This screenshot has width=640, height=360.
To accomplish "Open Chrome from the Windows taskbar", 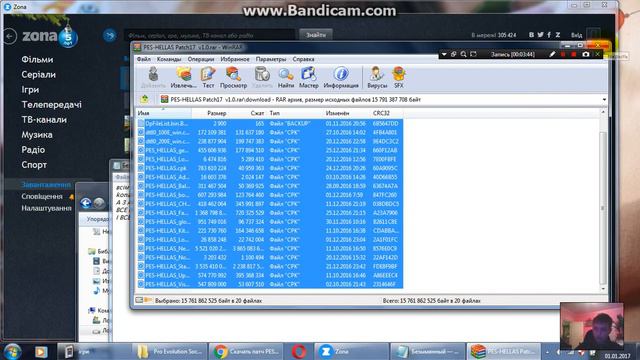I will pos(245,351).
